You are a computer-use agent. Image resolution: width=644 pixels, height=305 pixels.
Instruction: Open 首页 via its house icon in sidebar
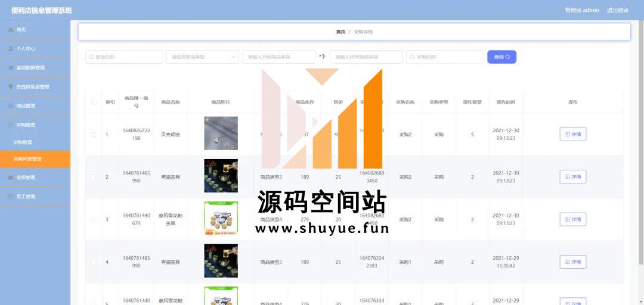pyautogui.click(x=11, y=30)
